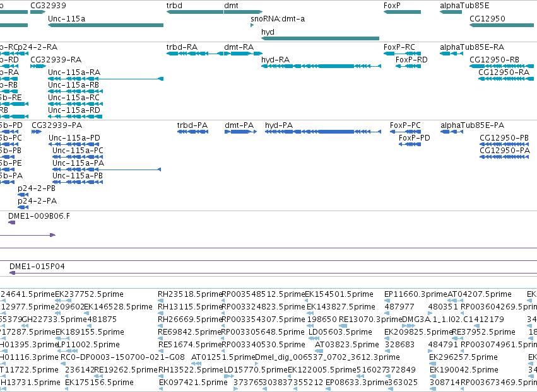Click EST EK154501.5prime
This screenshot has height=392, width=537.
tap(339, 294)
